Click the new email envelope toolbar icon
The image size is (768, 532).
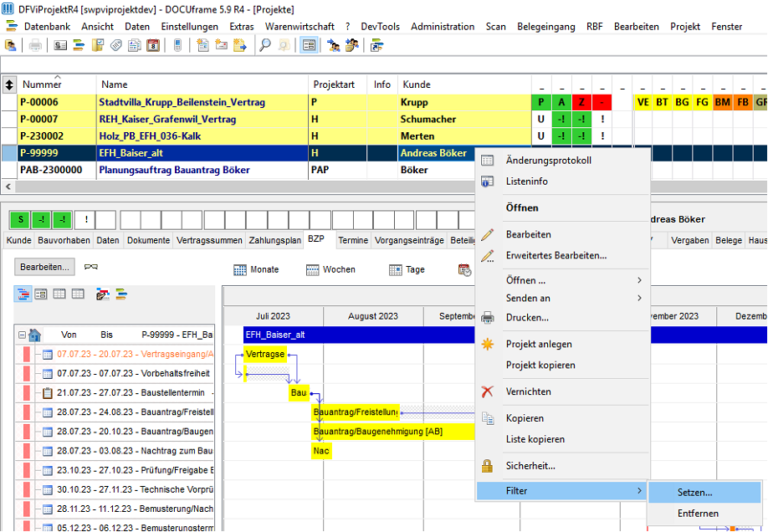(222, 46)
